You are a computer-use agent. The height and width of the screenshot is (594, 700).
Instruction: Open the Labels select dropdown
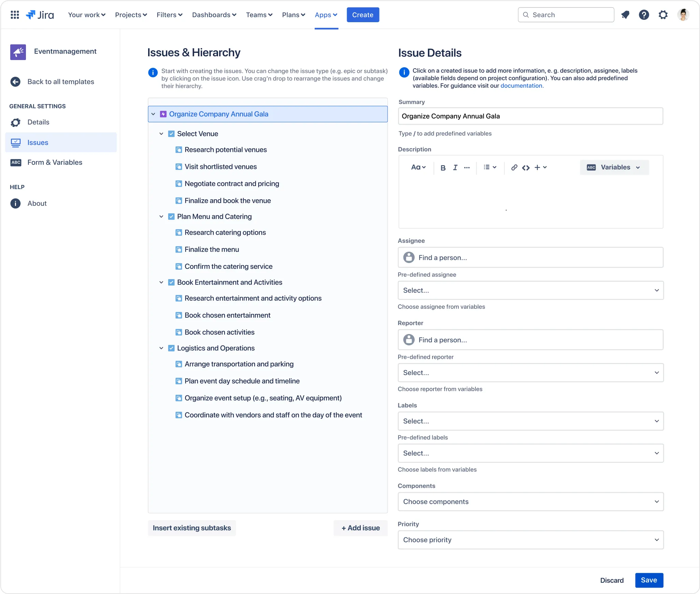pyautogui.click(x=531, y=421)
